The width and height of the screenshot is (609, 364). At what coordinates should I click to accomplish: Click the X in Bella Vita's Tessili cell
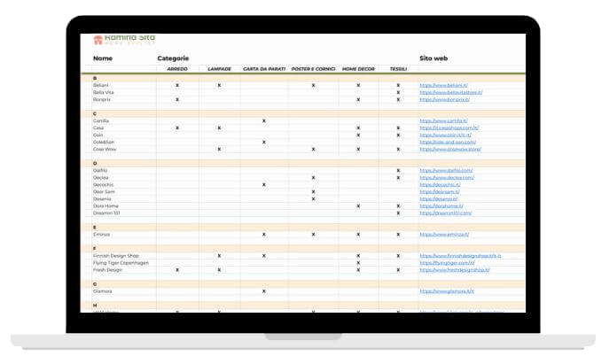click(398, 93)
